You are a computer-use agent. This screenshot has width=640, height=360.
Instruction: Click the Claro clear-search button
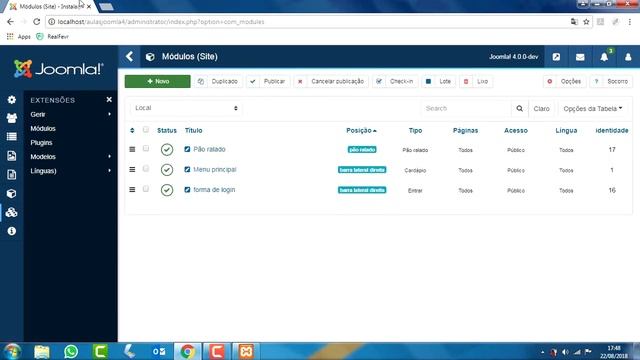(541, 109)
